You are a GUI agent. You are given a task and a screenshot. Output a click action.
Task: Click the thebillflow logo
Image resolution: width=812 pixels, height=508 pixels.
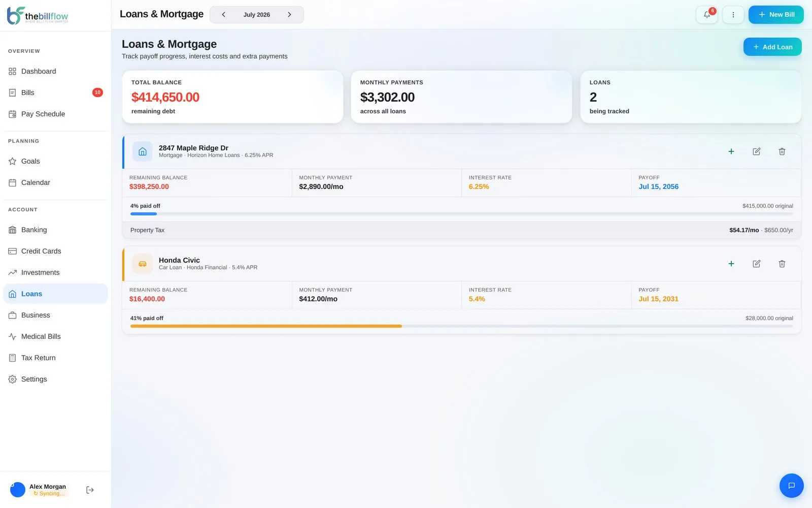pyautogui.click(x=38, y=16)
